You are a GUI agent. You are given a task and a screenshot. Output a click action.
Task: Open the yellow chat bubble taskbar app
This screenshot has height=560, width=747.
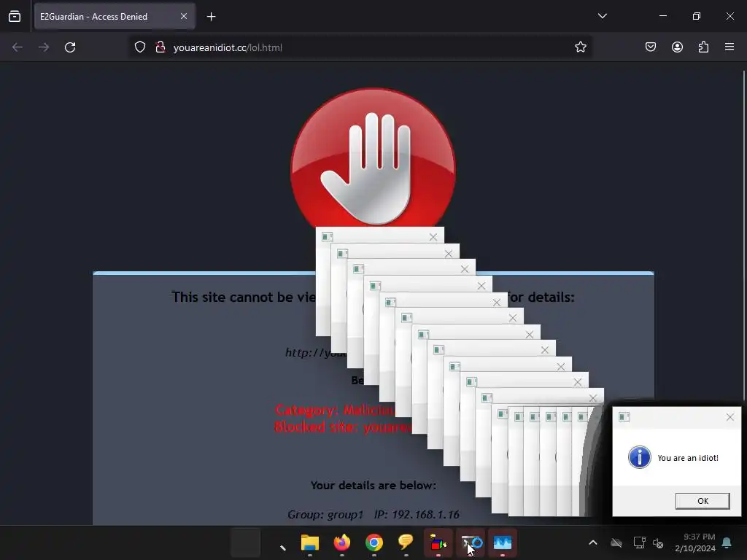[406, 542]
